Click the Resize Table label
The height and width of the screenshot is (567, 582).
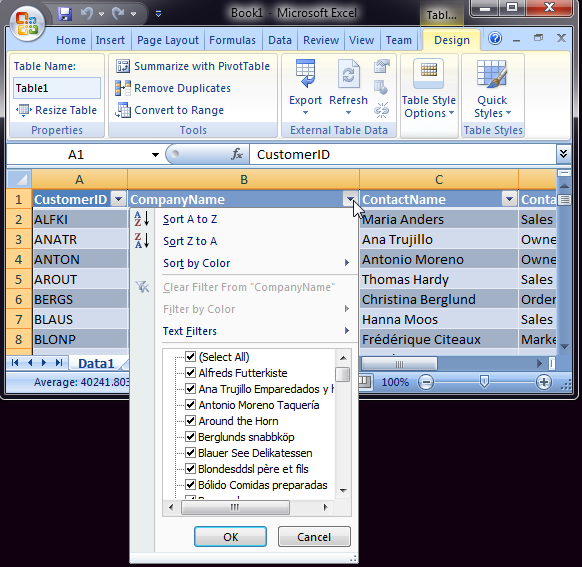point(66,110)
